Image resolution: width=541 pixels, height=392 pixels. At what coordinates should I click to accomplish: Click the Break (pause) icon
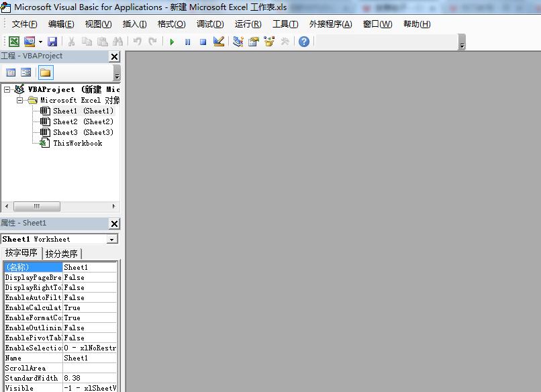187,42
